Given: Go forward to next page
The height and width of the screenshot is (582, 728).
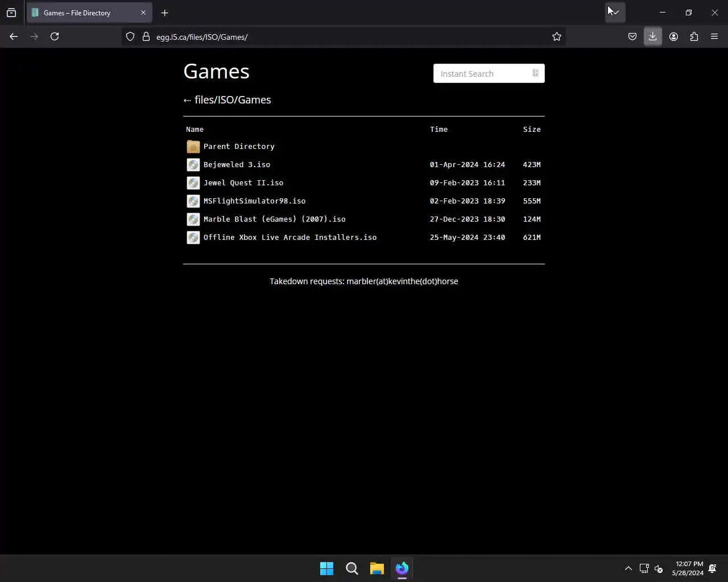Looking at the screenshot, I should (x=34, y=36).
